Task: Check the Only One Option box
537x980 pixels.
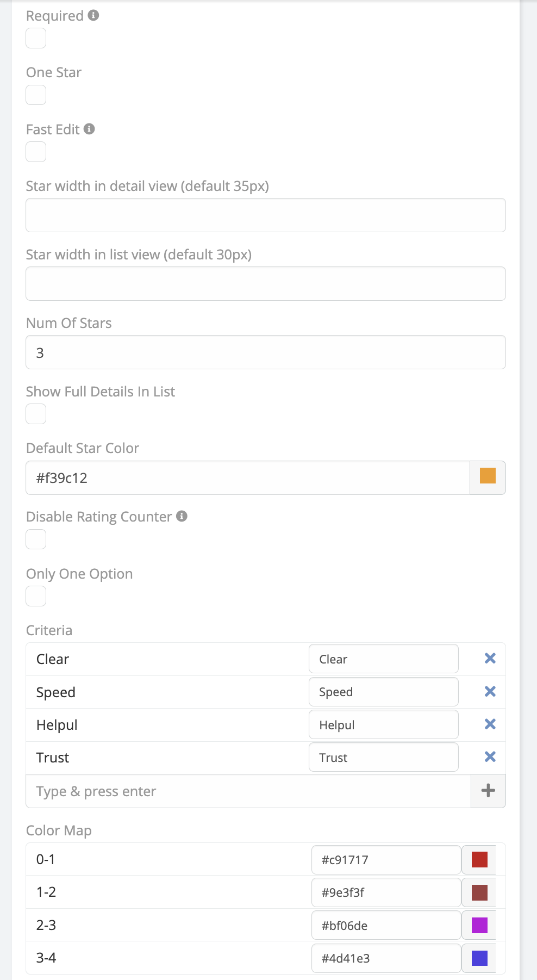Action: (x=36, y=596)
